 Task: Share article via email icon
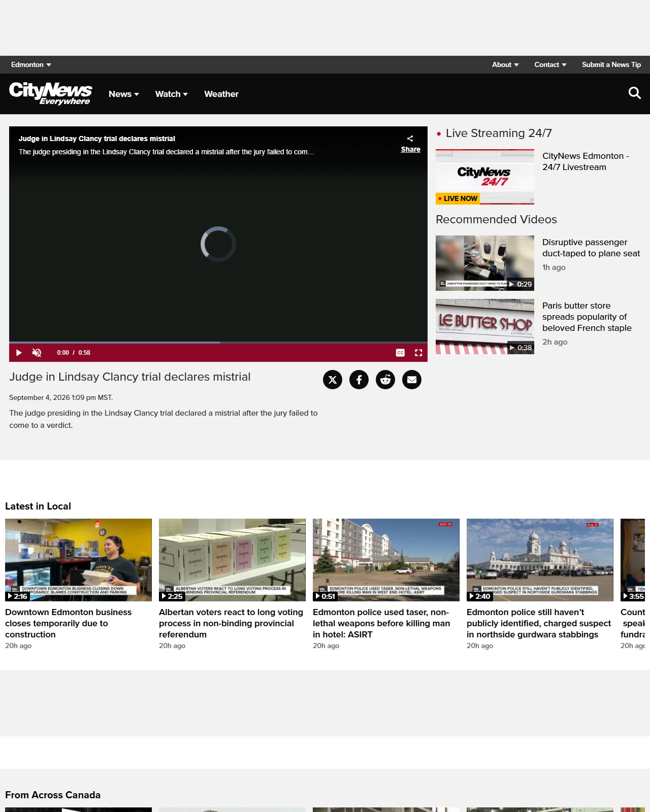[412, 380]
